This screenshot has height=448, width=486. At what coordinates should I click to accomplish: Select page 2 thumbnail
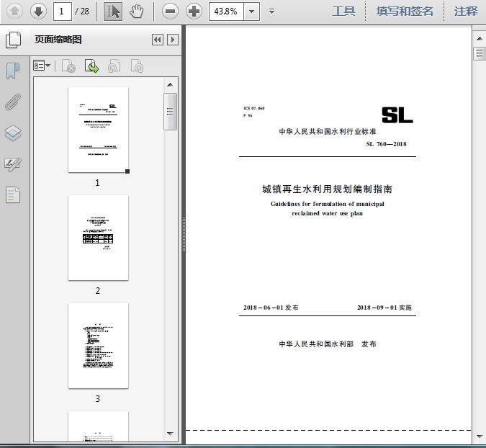(98, 238)
